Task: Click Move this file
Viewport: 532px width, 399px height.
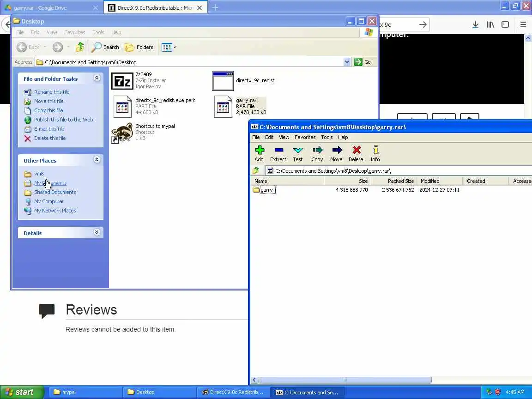Action: 49,101
